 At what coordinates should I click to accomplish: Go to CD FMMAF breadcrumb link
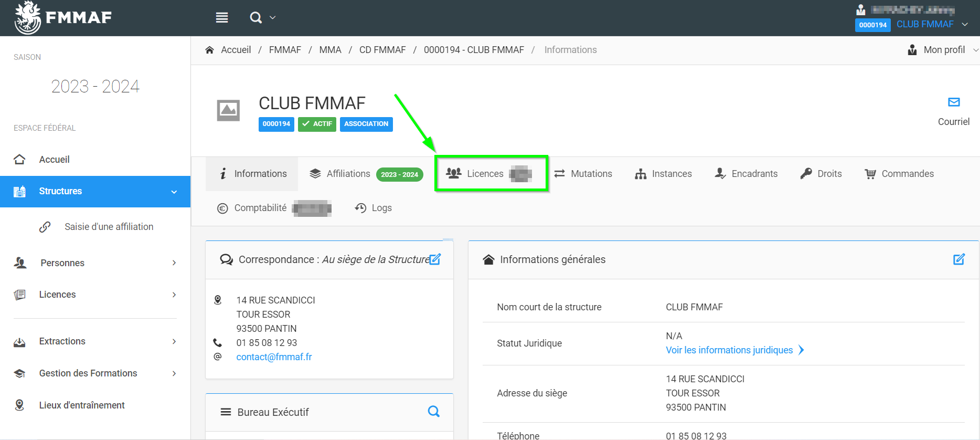click(382, 50)
